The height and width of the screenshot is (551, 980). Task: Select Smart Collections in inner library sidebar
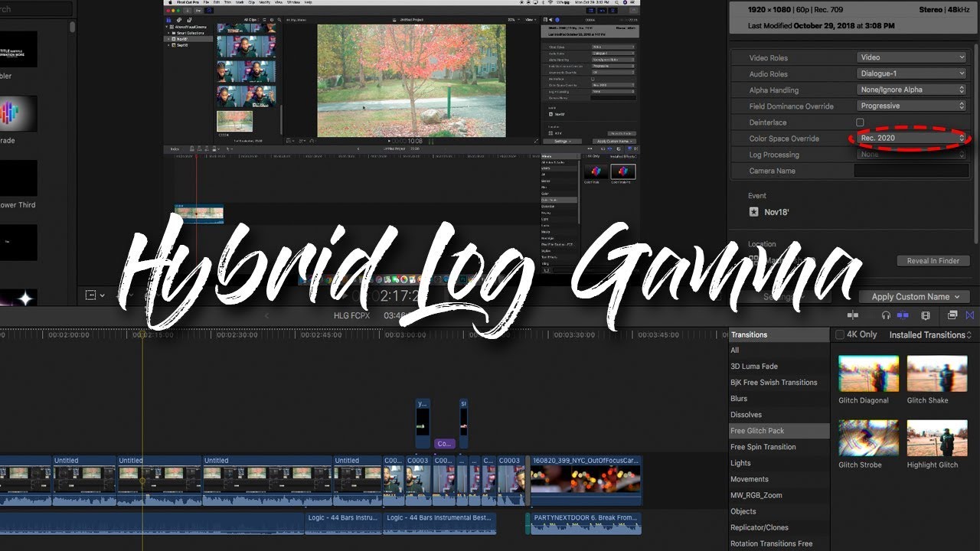(x=191, y=32)
